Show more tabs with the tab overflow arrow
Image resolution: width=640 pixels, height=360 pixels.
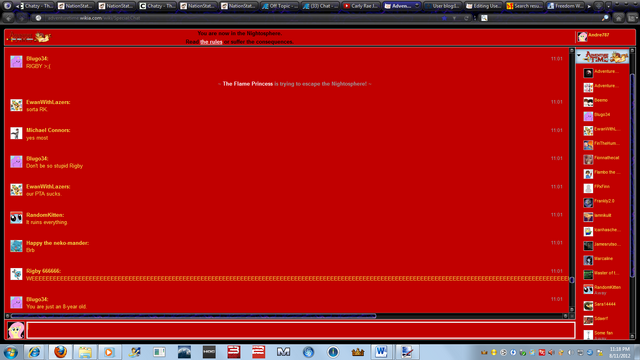pyautogui.click(x=589, y=6)
